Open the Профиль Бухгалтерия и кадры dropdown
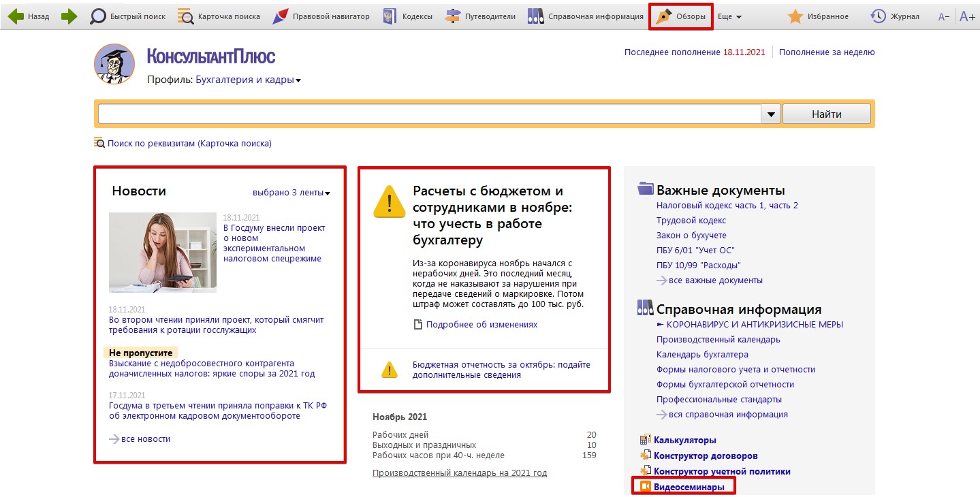The width and height of the screenshot is (980, 497). point(248,80)
